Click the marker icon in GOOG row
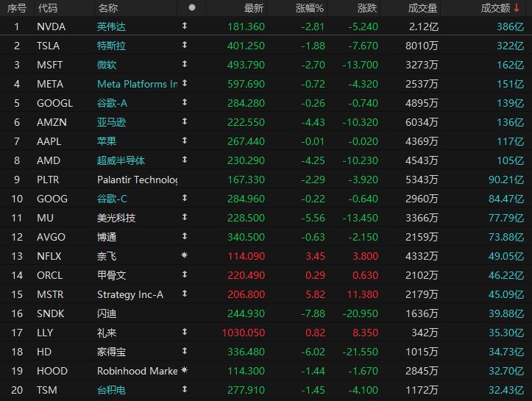This screenshot has height=401, width=532. [185, 198]
